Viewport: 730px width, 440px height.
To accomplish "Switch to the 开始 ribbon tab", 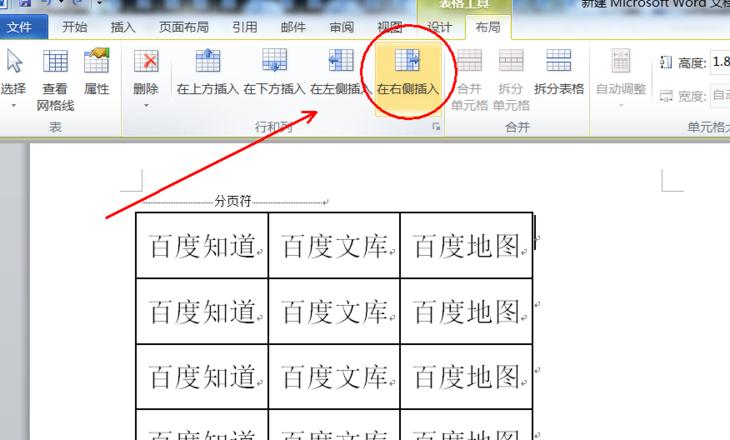I will tap(74, 27).
